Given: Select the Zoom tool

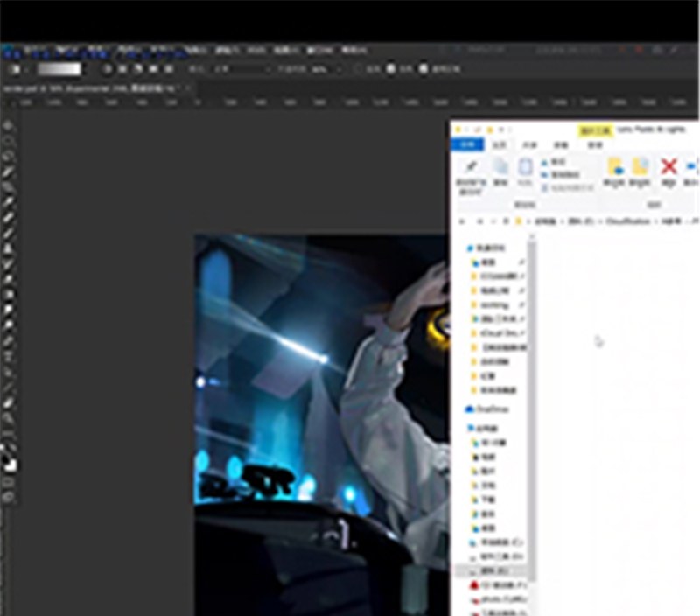Looking at the screenshot, I should coord(8,417).
